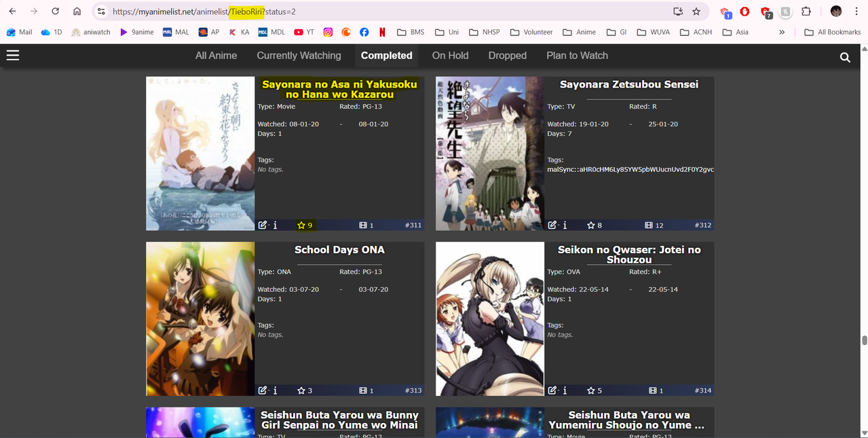Click the browser home icon
Image resolution: width=868 pixels, height=438 pixels.
[x=77, y=12]
